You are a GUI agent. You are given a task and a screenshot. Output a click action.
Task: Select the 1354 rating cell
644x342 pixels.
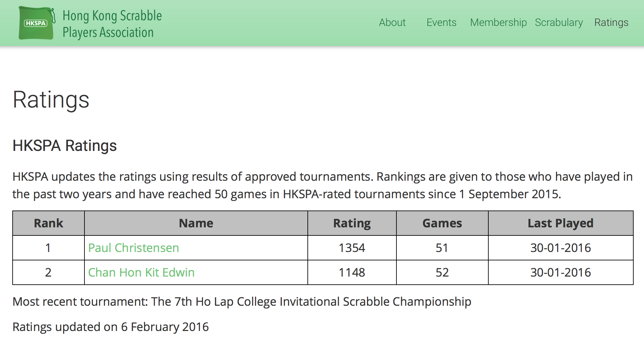coord(352,248)
